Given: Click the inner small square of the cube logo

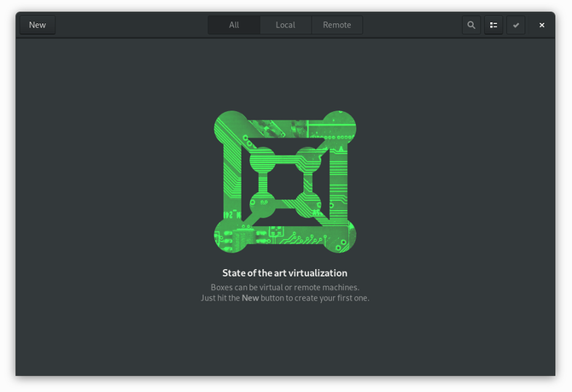Looking at the screenshot, I should (x=285, y=182).
